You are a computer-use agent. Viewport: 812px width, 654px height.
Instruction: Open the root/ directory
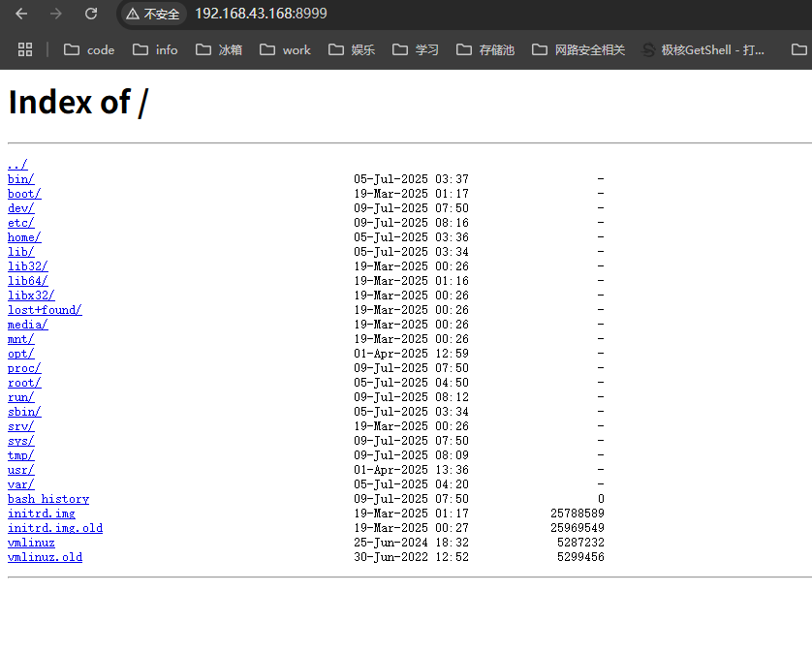click(x=24, y=383)
